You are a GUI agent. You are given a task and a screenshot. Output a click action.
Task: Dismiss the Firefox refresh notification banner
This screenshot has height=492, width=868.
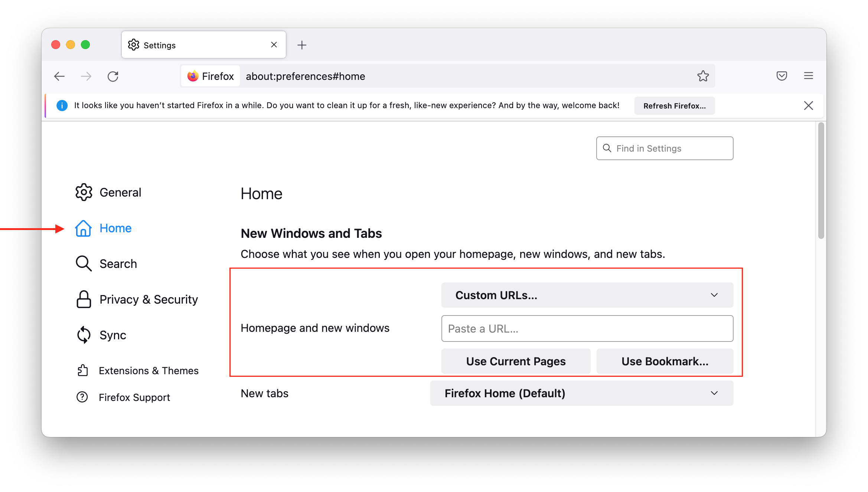click(x=808, y=106)
